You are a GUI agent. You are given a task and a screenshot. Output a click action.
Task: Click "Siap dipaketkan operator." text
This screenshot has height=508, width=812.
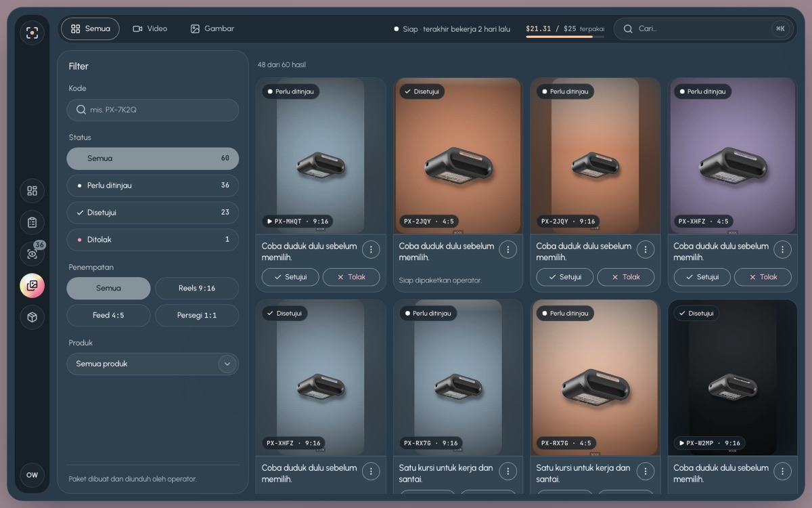(441, 280)
